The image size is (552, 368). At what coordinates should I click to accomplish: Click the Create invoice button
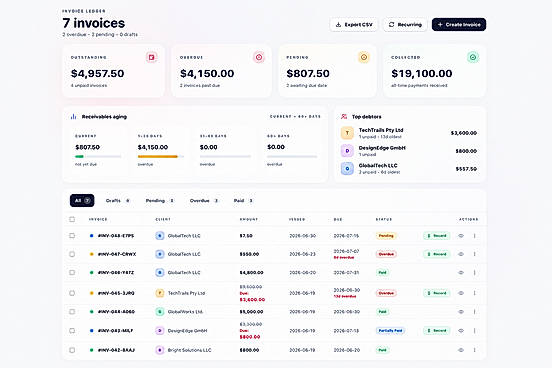(x=459, y=25)
